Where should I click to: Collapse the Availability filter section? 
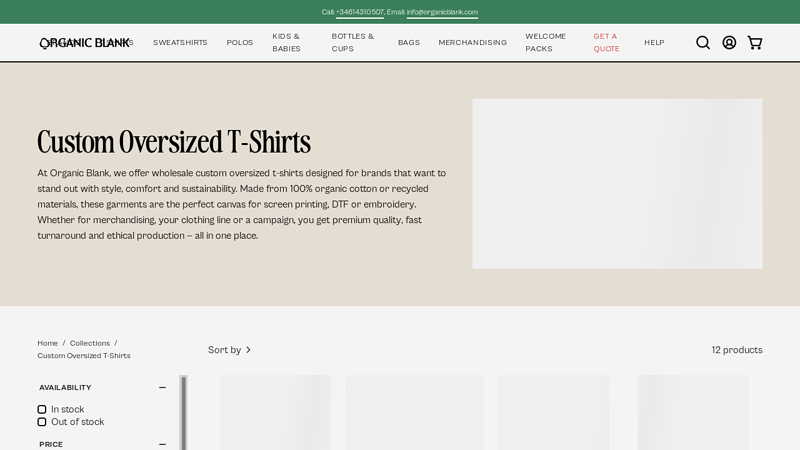pos(162,388)
